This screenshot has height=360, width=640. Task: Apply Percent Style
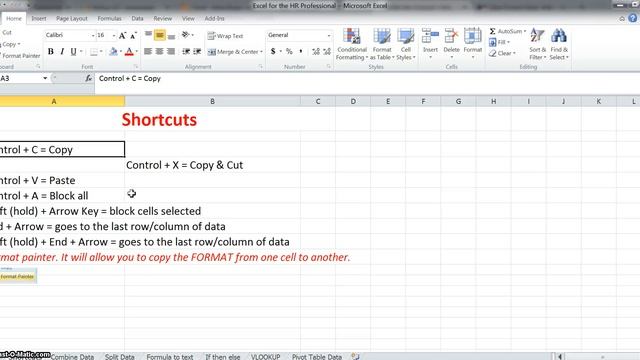point(289,51)
